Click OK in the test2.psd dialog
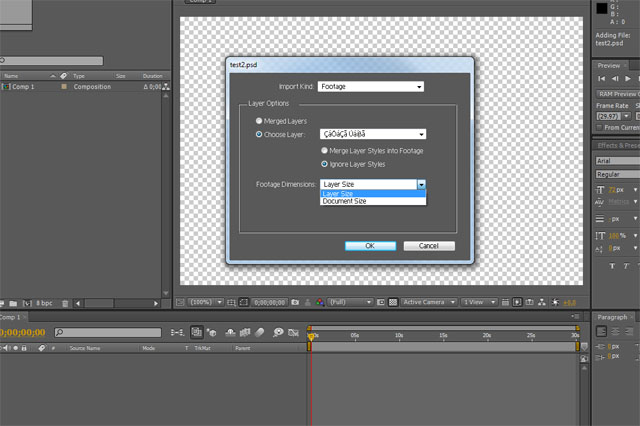 [370, 246]
